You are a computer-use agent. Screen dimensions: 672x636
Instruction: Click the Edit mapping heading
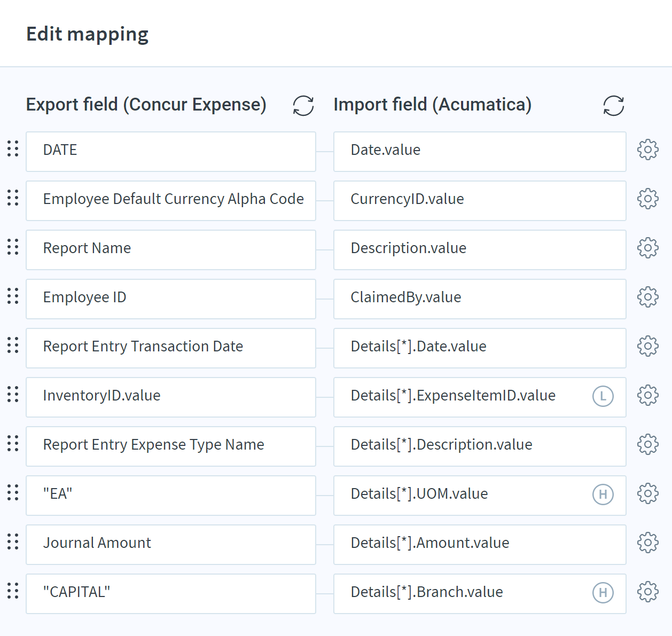(88, 34)
